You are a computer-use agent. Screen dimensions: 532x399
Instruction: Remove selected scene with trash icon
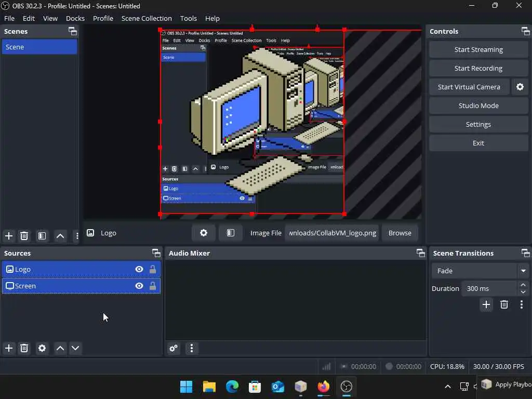click(x=24, y=236)
